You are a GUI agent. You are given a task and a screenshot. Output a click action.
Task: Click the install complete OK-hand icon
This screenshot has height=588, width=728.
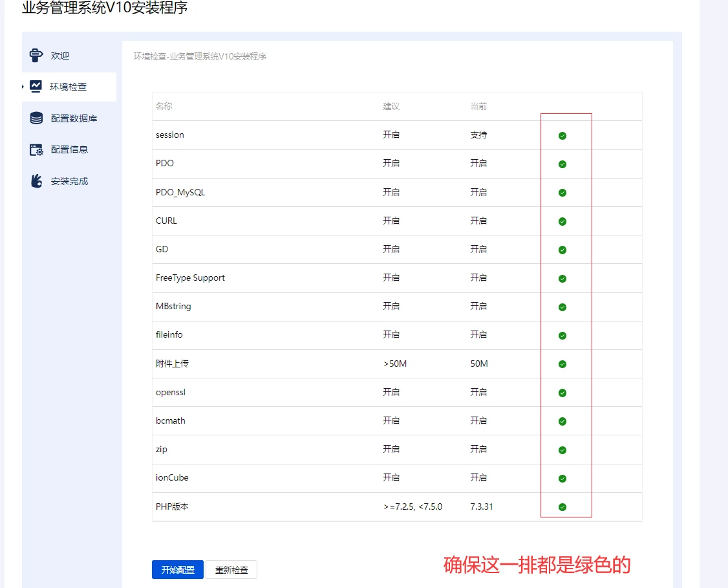coord(36,181)
